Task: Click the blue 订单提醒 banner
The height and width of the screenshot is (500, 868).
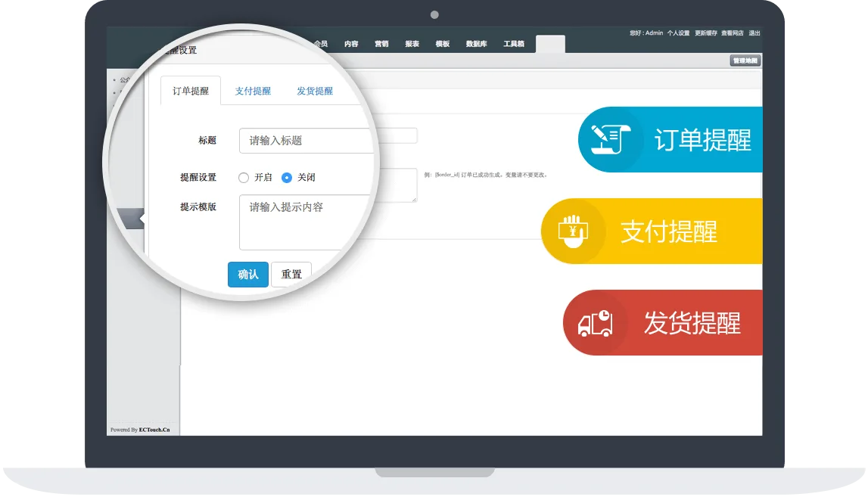Action: 670,139
